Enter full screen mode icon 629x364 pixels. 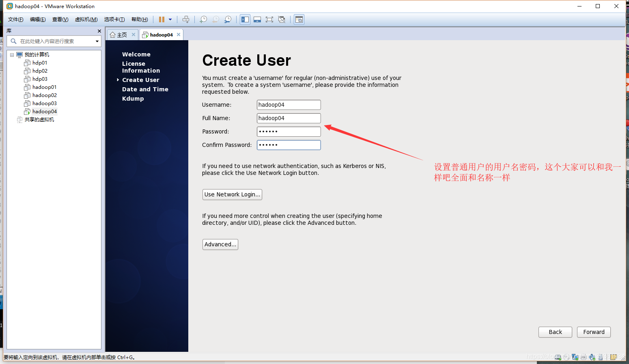pyautogui.click(x=269, y=19)
